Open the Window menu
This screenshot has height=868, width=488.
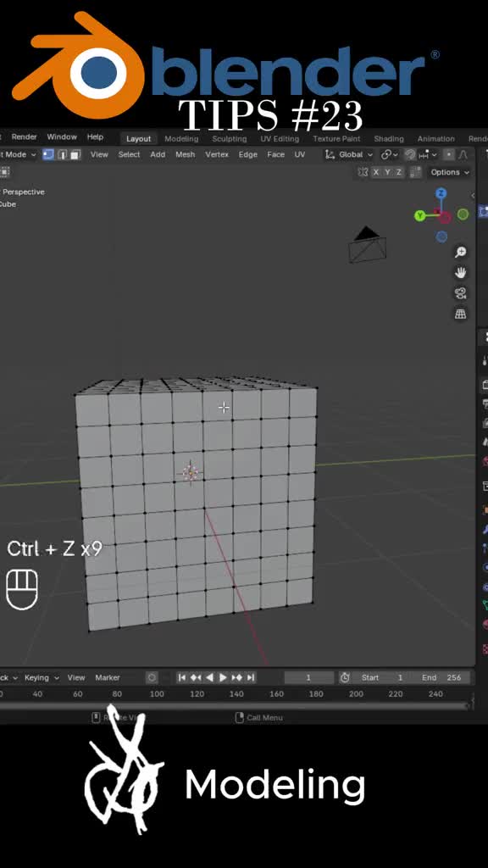[x=61, y=136]
